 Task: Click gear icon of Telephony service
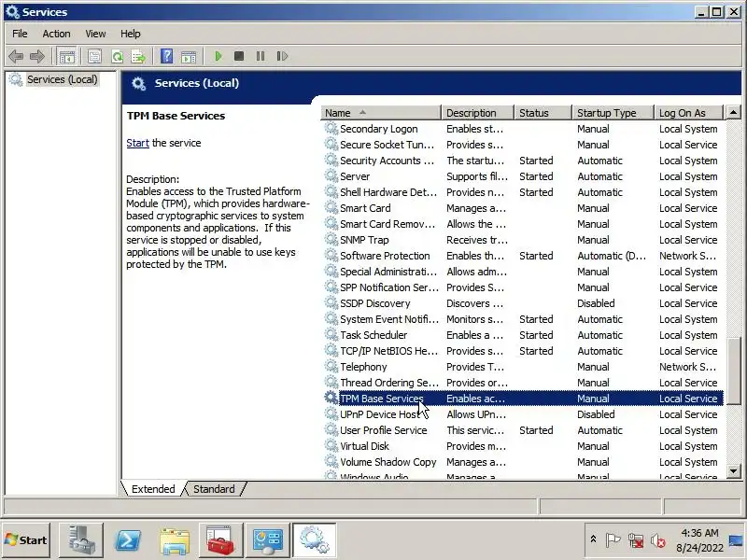(331, 366)
